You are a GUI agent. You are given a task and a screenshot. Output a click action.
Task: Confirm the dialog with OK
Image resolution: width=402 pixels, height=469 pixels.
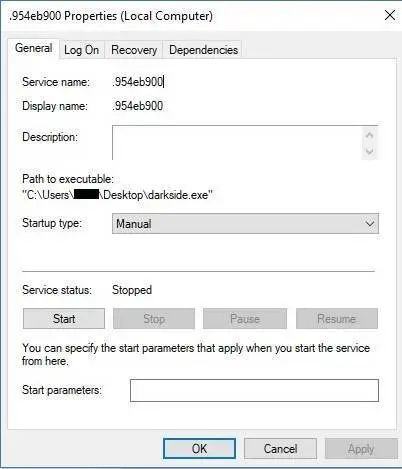199,449
